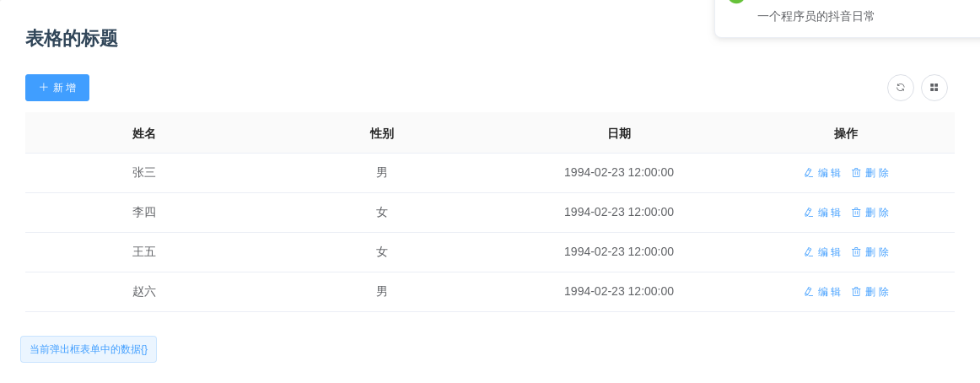Click the 日期 column header
Viewport: 980px width, 383px height.
pos(619,133)
